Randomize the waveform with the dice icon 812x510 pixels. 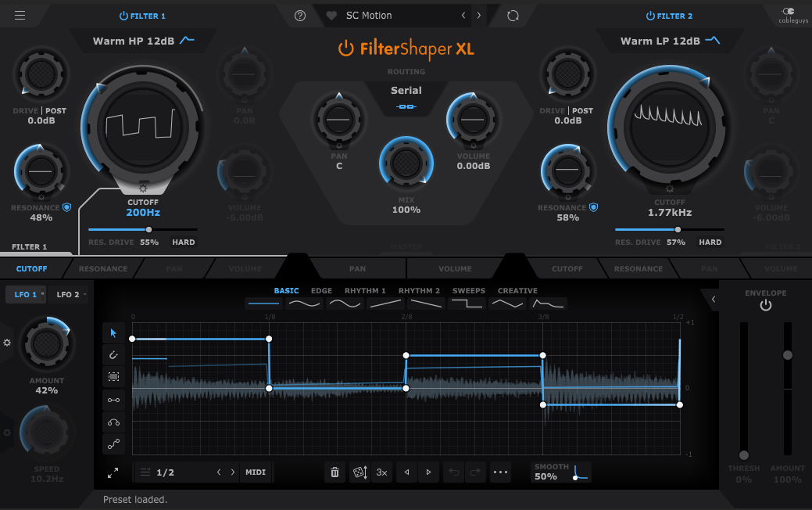[x=359, y=472]
